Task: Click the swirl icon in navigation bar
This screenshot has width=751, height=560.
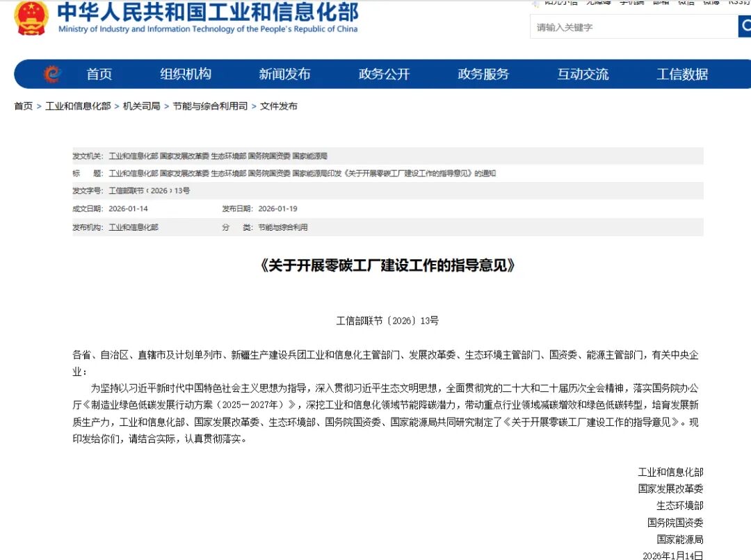Action: pyautogui.click(x=52, y=74)
